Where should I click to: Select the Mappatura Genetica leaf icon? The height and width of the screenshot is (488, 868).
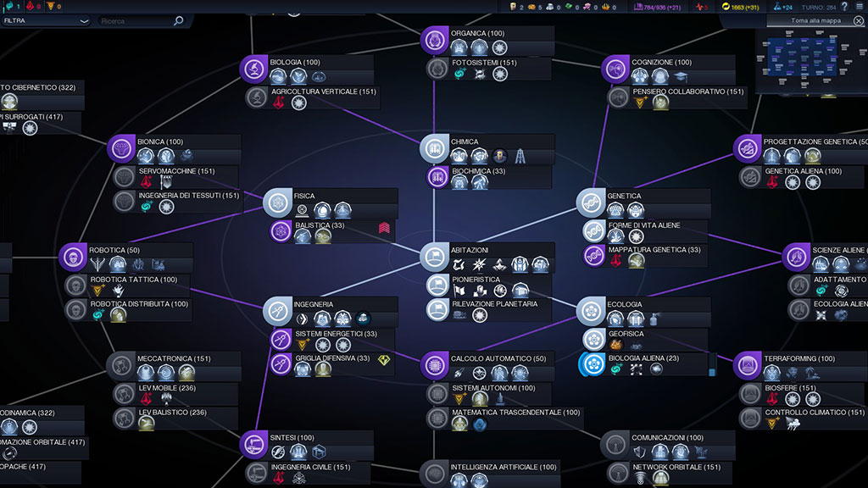(x=594, y=256)
